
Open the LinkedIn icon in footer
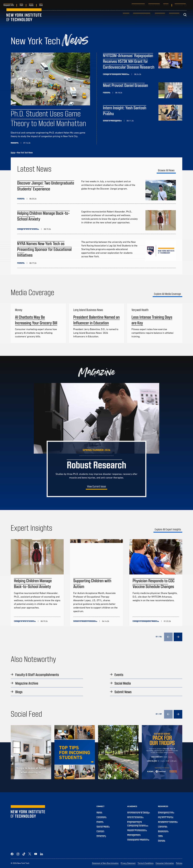[41, 854]
